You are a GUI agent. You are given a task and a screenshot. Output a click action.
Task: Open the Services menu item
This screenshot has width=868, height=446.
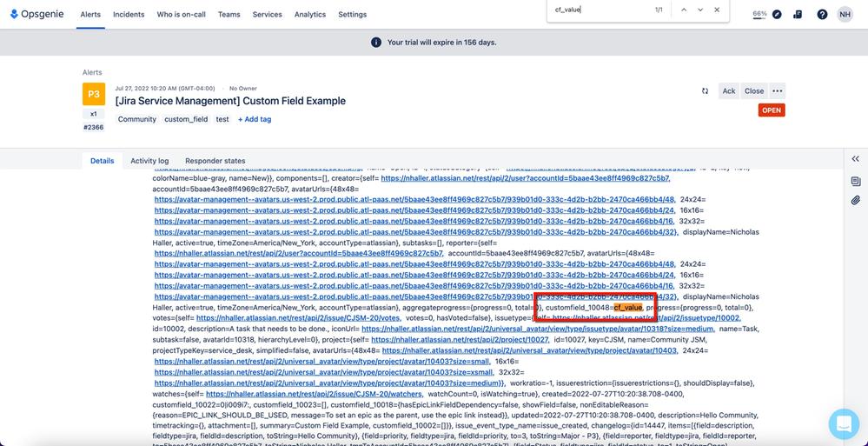coord(268,15)
